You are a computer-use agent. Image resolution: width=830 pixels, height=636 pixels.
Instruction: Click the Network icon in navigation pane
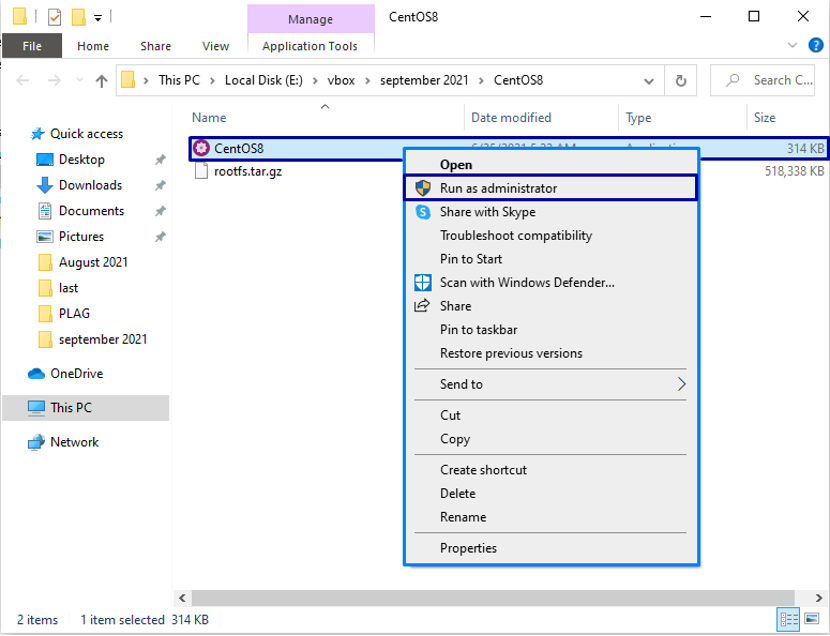coord(37,442)
